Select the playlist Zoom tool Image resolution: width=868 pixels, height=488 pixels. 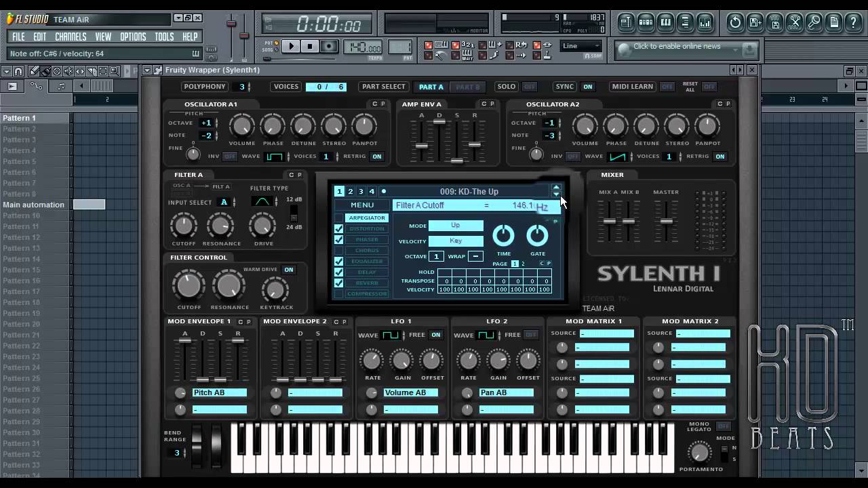point(115,71)
